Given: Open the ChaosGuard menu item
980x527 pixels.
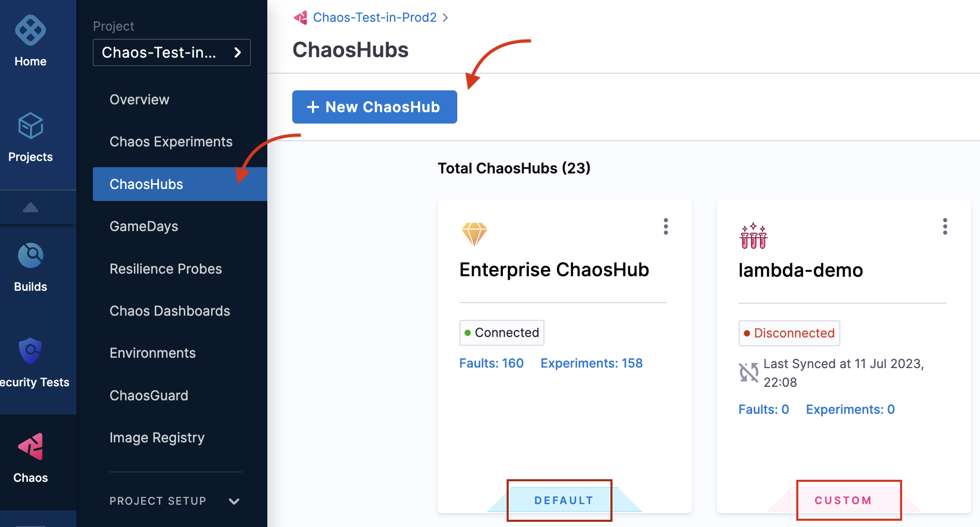Looking at the screenshot, I should point(149,396).
